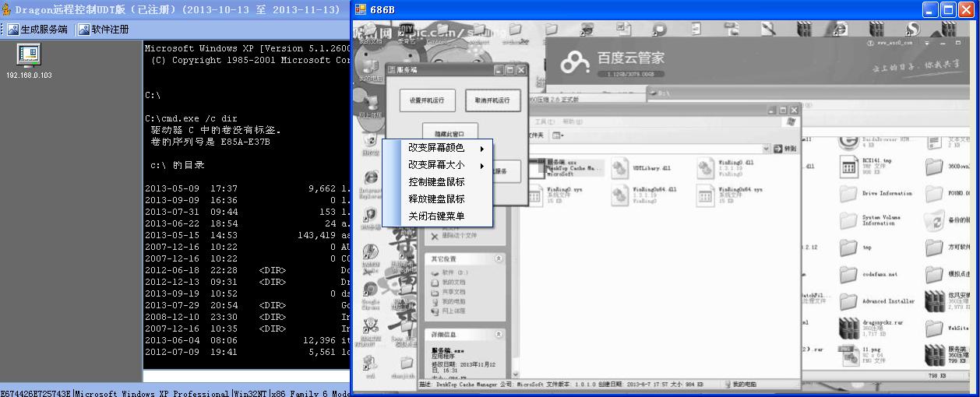The height and width of the screenshot is (397, 980).
Task: Click 删除这个文件 task link
Action: click(460, 235)
